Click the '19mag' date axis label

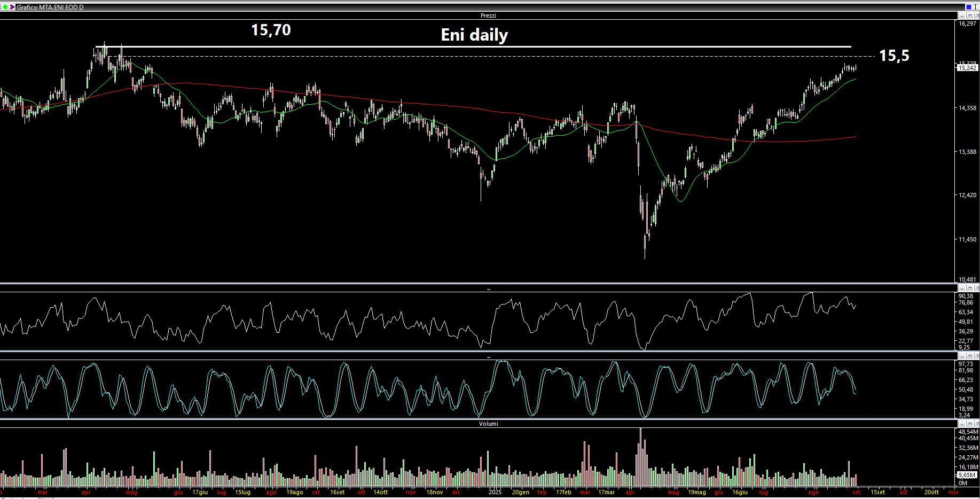coord(696,492)
